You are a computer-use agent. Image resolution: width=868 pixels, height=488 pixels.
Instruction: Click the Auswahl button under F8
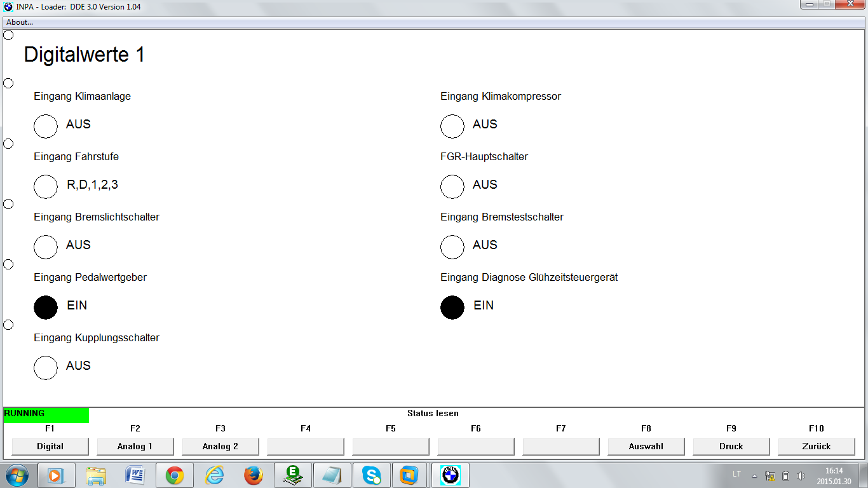tap(646, 447)
